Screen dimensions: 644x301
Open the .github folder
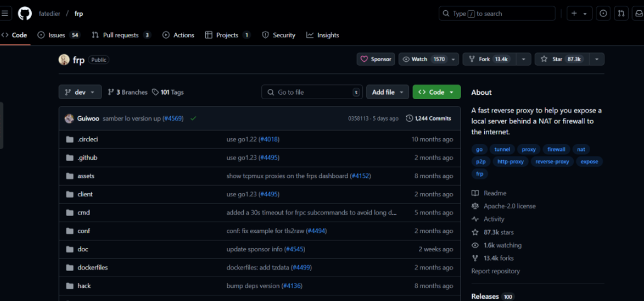click(x=87, y=158)
